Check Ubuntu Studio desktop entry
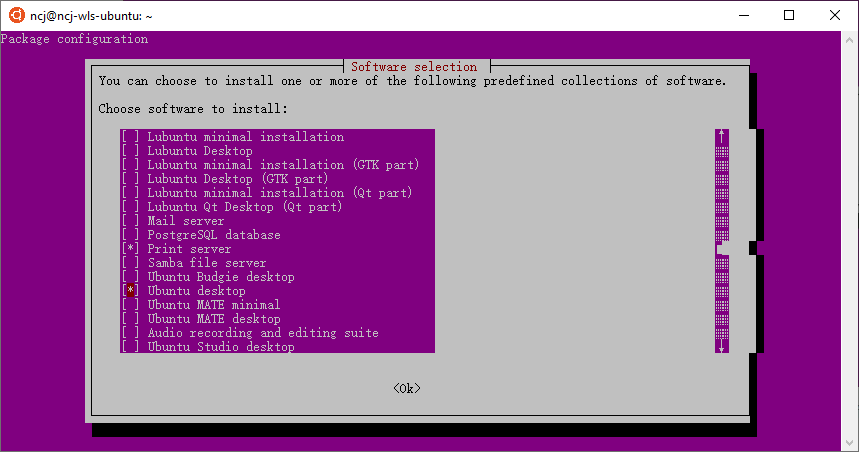859x452 pixels. click(130, 346)
